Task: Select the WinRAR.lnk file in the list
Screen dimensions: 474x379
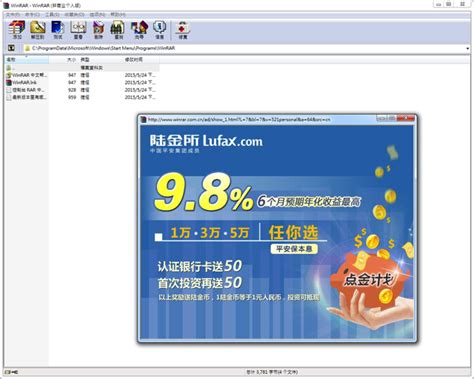Action: [x=25, y=82]
